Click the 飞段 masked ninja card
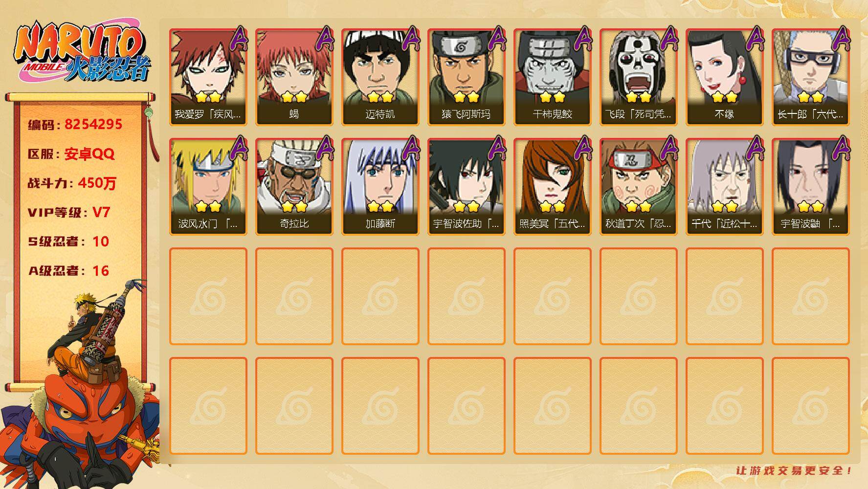 [x=639, y=77]
